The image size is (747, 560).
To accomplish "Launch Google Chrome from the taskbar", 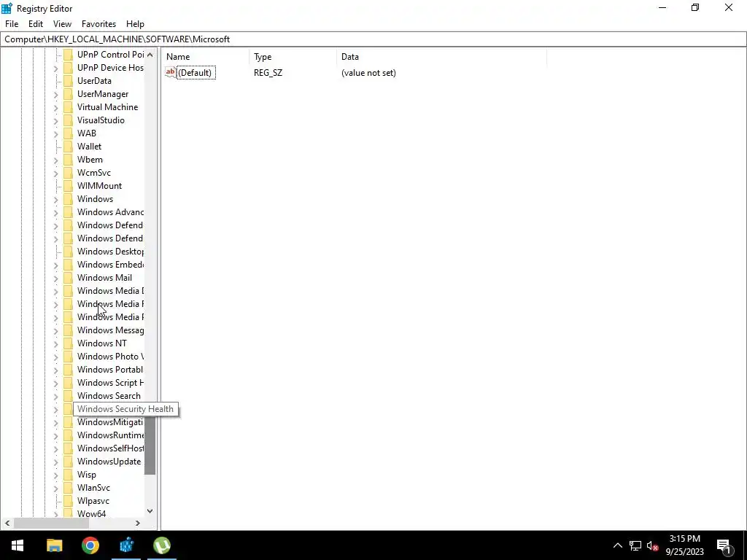I will [90, 545].
